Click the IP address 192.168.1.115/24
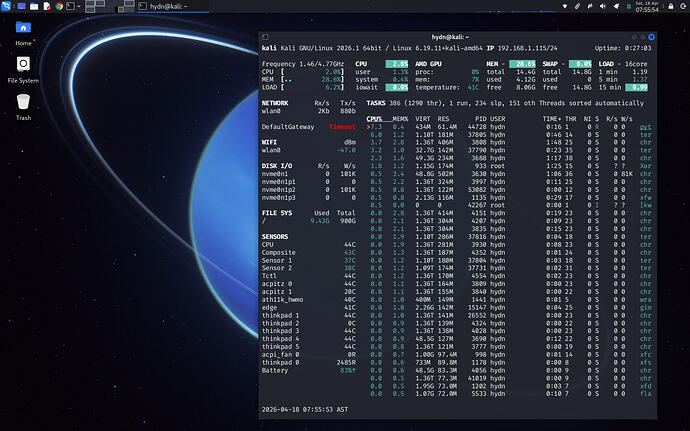This screenshot has width=690, height=431. [x=527, y=48]
